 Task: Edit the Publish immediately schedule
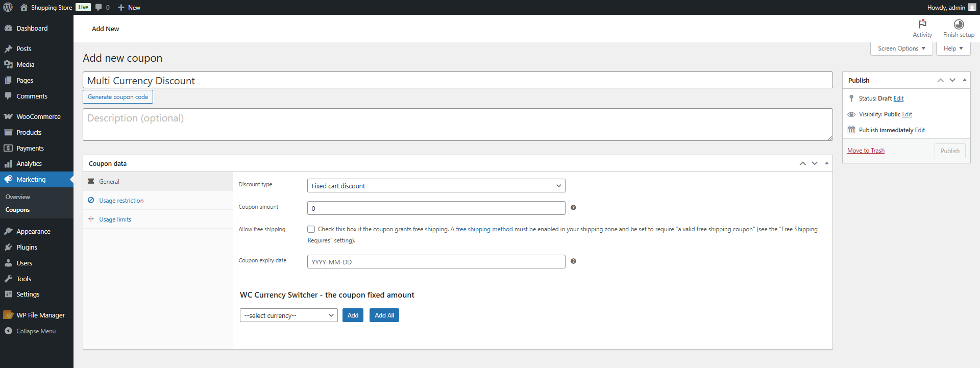coord(920,130)
